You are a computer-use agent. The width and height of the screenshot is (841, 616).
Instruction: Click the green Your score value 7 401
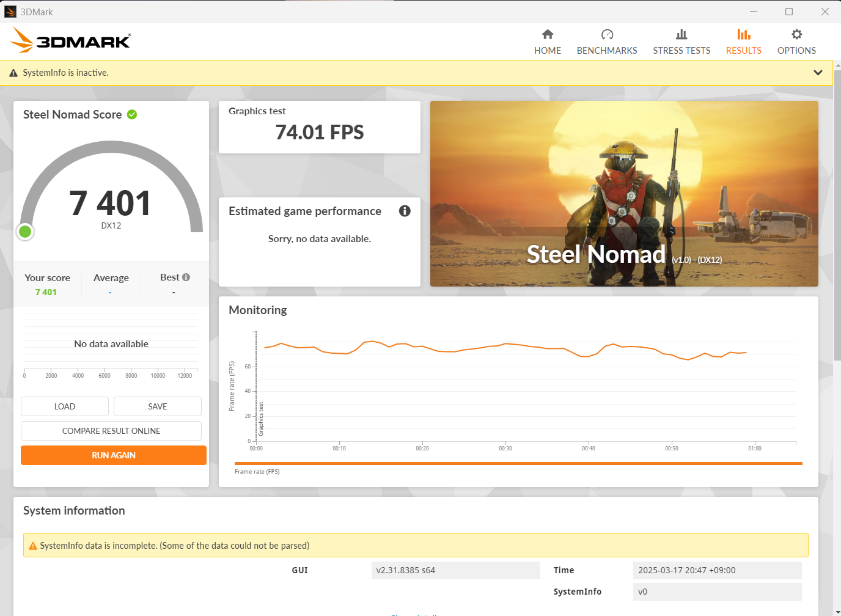[46, 292]
